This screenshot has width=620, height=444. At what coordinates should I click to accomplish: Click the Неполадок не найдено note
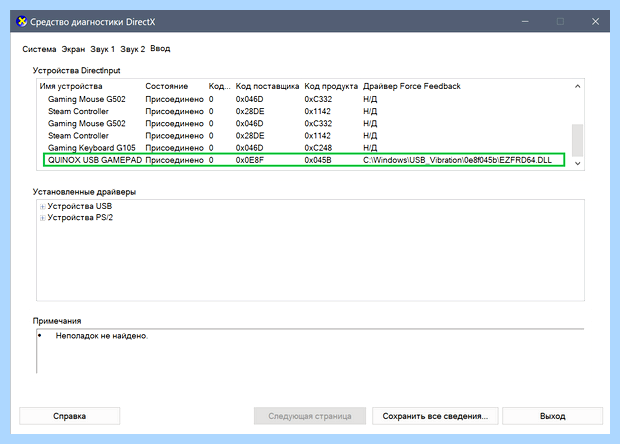[102, 336]
